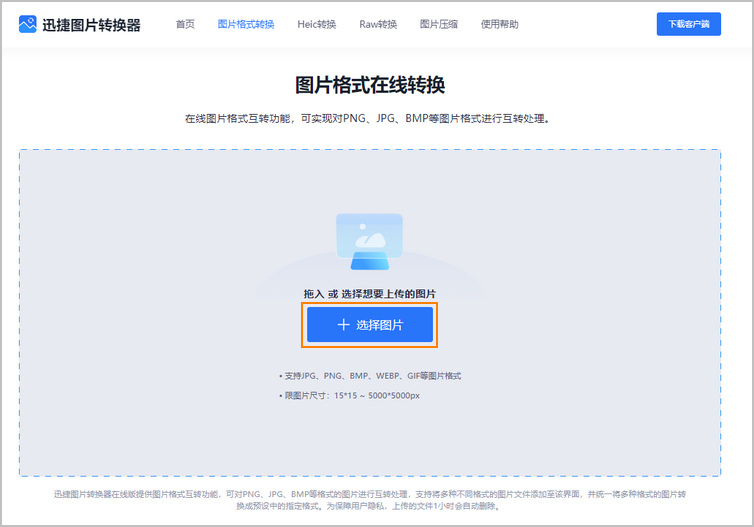
Task: Click the 下载客户端 button
Action: tap(689, 24)
